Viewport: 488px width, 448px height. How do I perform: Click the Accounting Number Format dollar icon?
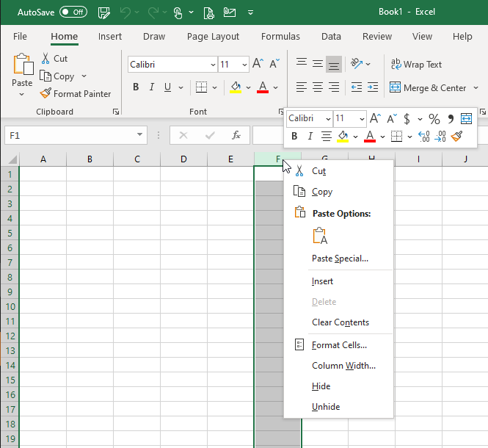point(407,119)
